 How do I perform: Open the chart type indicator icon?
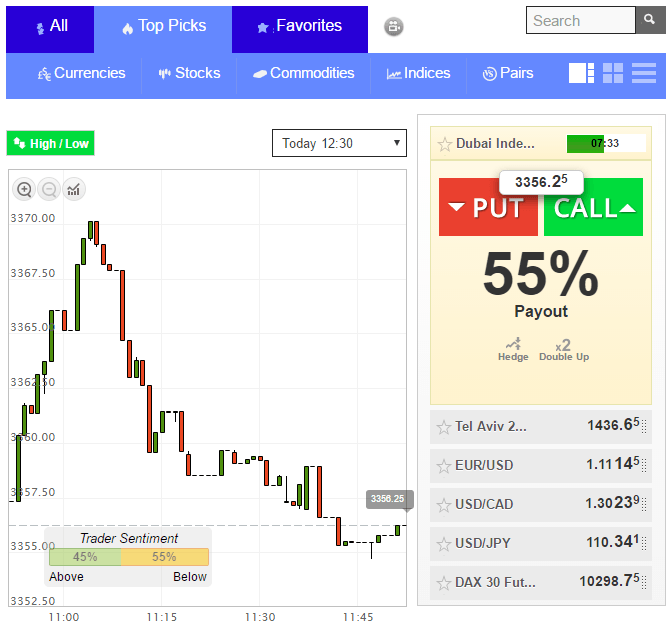click(74, 189)
